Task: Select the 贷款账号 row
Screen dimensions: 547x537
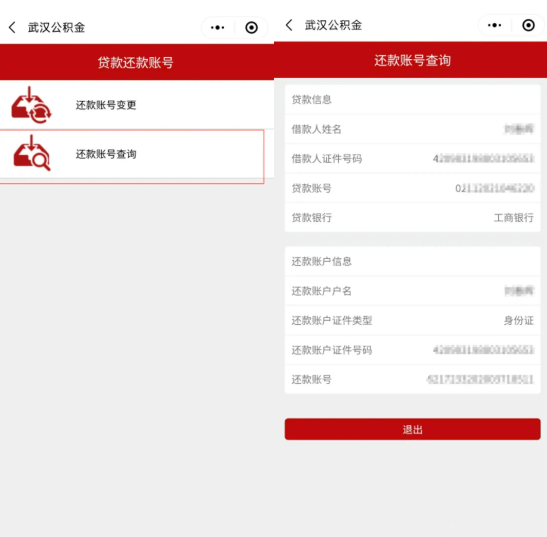Action: pos(412,188)
